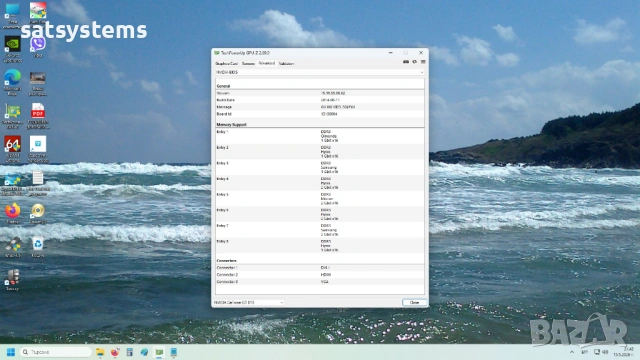Screen dimensions: 640x360
Task: Open the TechPowerUp GPU-Z desktop shortcut
Action: pyautogui.click(x=13, y=116)
